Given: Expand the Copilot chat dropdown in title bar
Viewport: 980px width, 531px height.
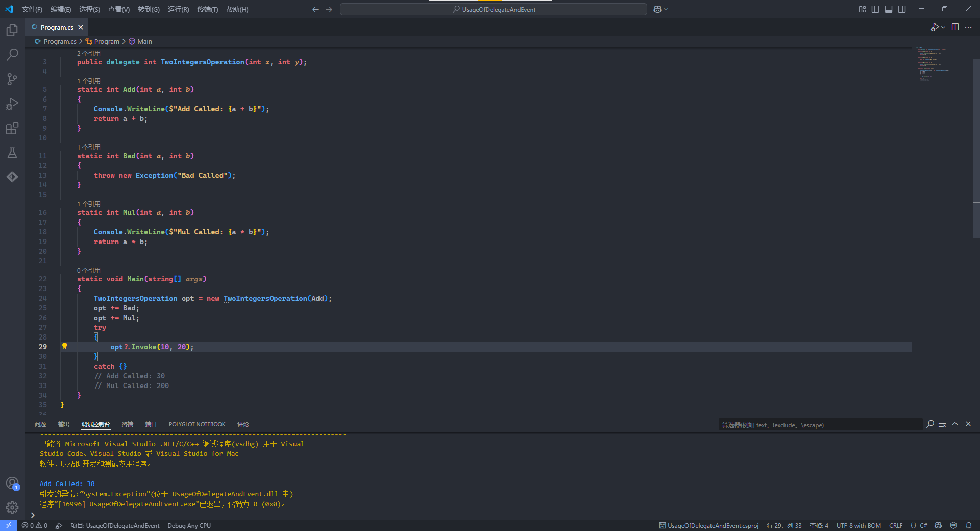Looking at the screenshot, I should (666, 9).
